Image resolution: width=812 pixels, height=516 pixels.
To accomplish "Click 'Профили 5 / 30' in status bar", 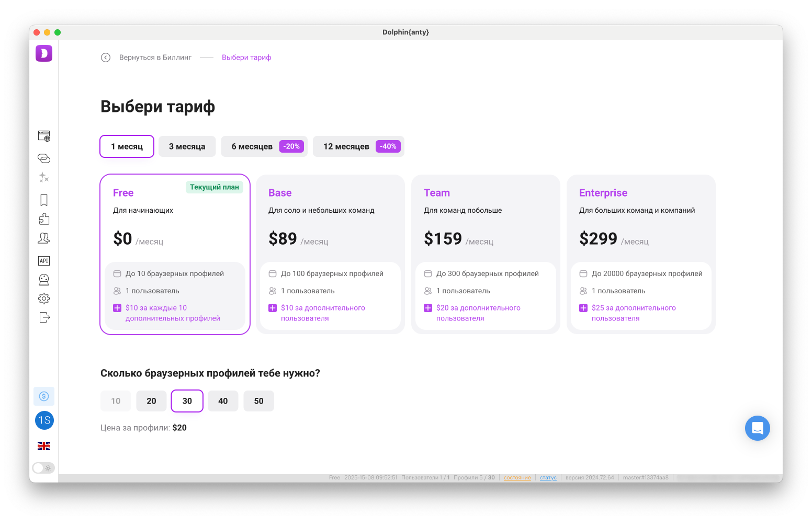I will pyautogui.click(x=474, y=478).
